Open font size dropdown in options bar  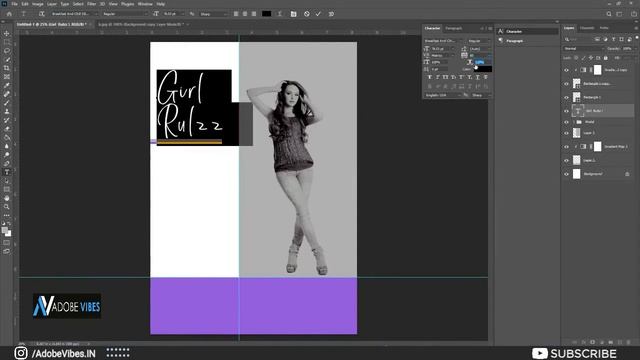[173, 14]
